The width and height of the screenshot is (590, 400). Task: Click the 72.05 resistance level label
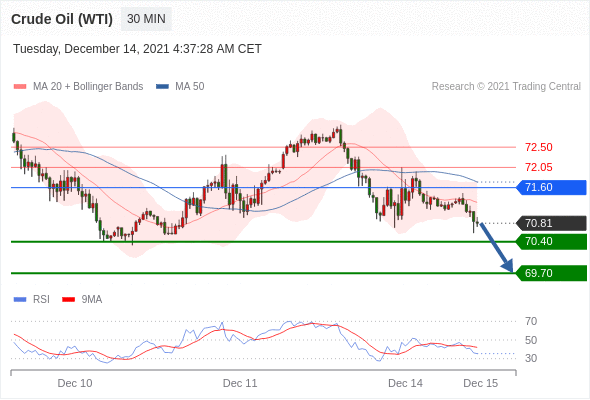click(x=539, y=167)
